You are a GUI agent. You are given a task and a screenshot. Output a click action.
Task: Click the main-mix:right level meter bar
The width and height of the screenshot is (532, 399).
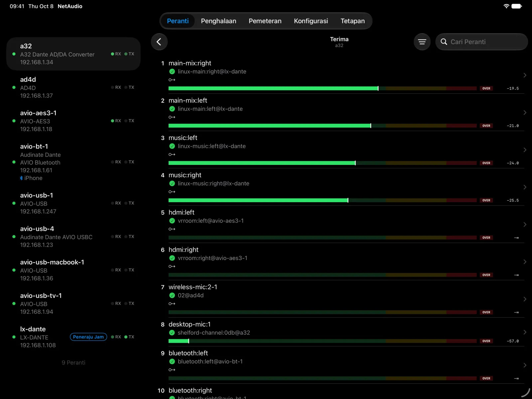[x=323, y=88]
